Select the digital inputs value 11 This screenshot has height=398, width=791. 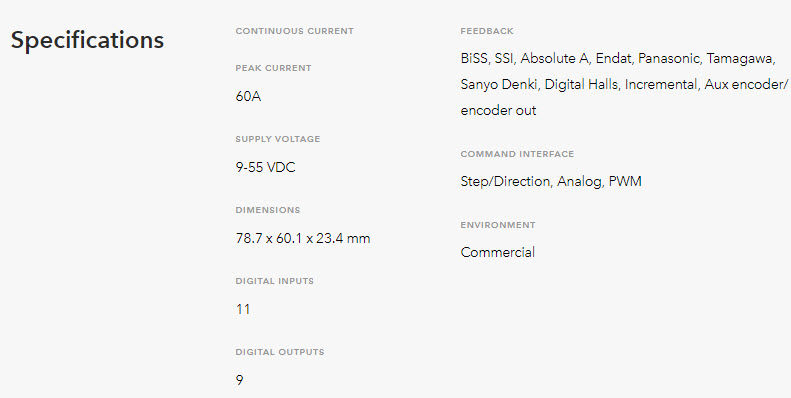[x=243, y=309]
